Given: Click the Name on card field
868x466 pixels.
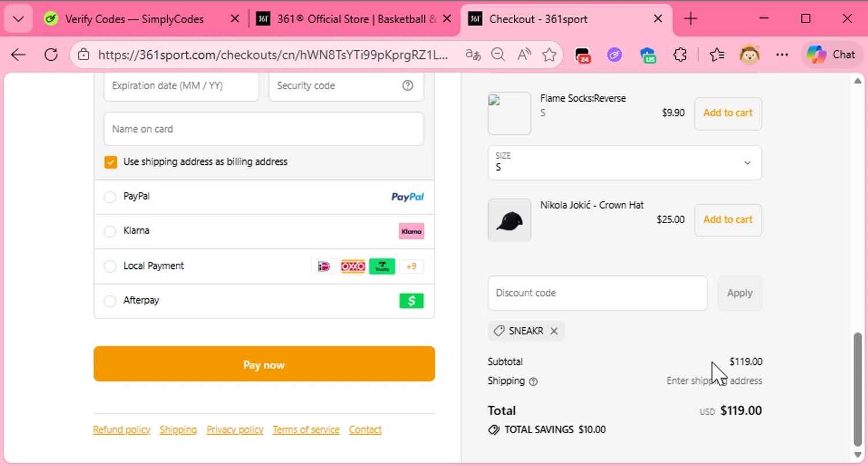Looking at the screenshot, I should coord(264,129).
